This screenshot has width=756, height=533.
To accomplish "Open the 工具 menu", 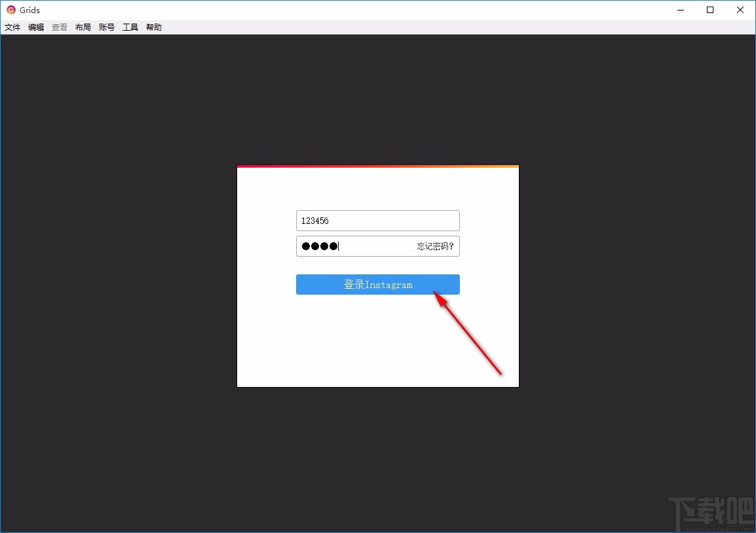I will click(130, 28).
